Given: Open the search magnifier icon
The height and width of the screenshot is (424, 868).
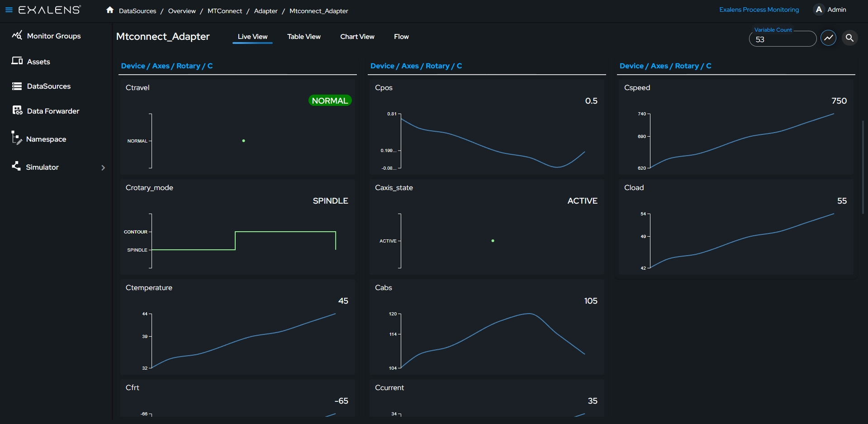Looking at the screenshot, I should tap(850, 38).
